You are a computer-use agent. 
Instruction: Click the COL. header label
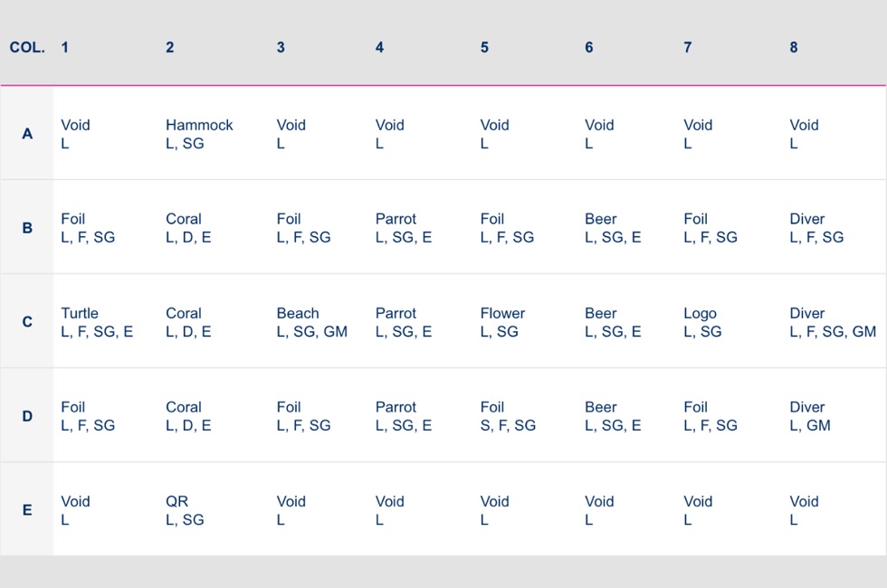27,47
